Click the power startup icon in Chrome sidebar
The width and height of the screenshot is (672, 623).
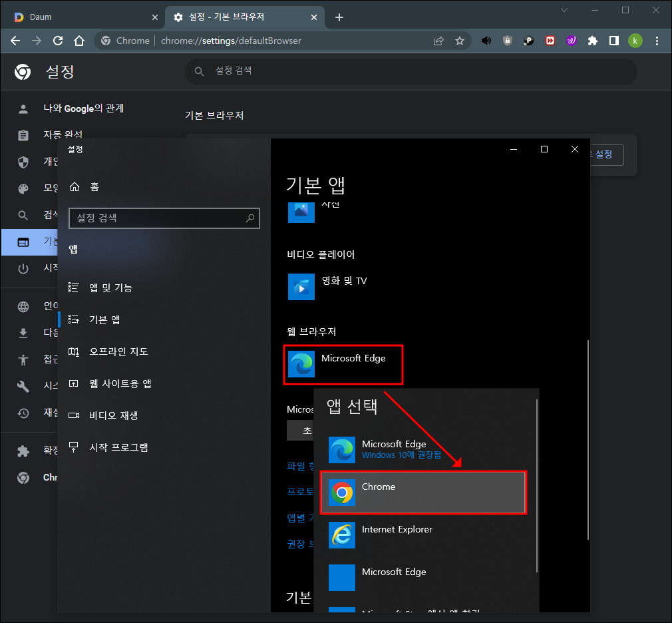[x=23, y=268]
